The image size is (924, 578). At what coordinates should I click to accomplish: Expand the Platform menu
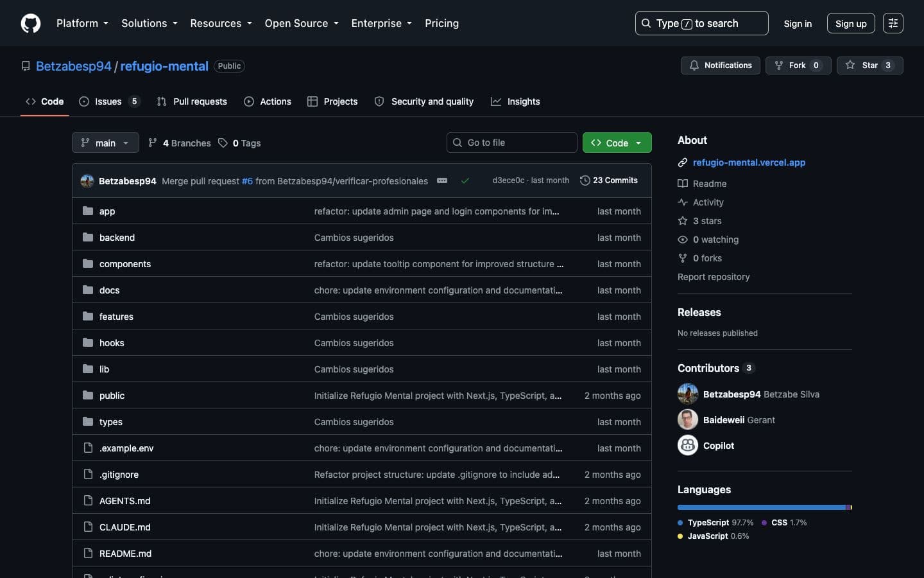[x=82, y=23]
